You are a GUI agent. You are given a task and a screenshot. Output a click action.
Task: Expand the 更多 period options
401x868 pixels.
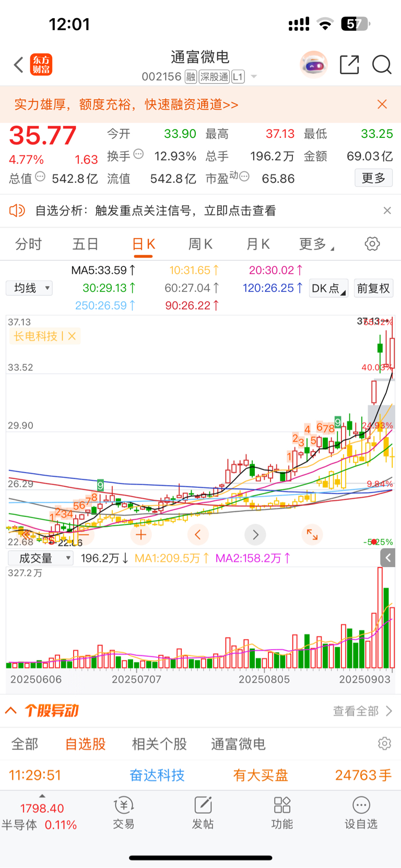pyautogui.click(x=316, y=244)
